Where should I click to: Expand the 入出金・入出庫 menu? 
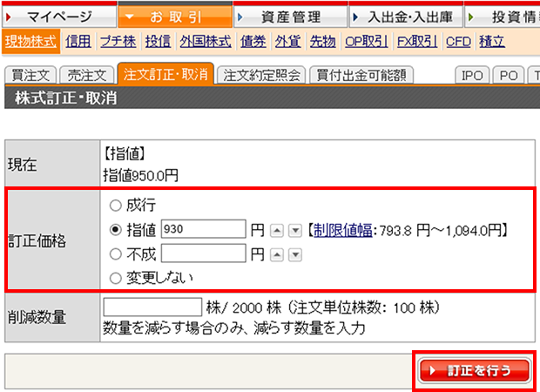[x=405, y=17]
